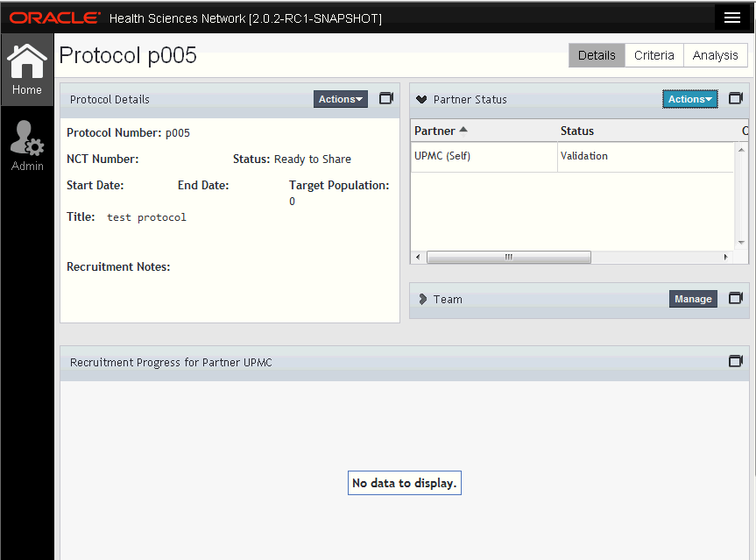Maximize the Recruitment Progress panel

coord(736,361)
